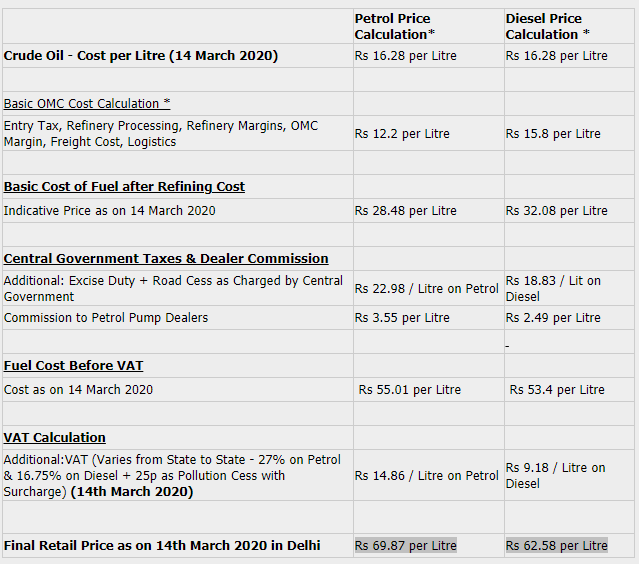Click the Central Government Taxes & Dealer Commission heading
639x564 pixels.
[x=166, y=258]
